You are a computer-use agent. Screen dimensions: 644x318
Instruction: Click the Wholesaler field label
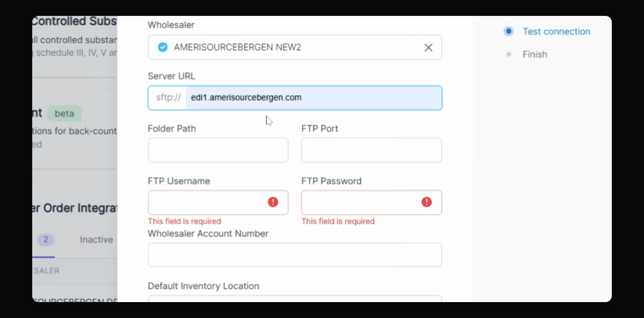pos(171,25)
